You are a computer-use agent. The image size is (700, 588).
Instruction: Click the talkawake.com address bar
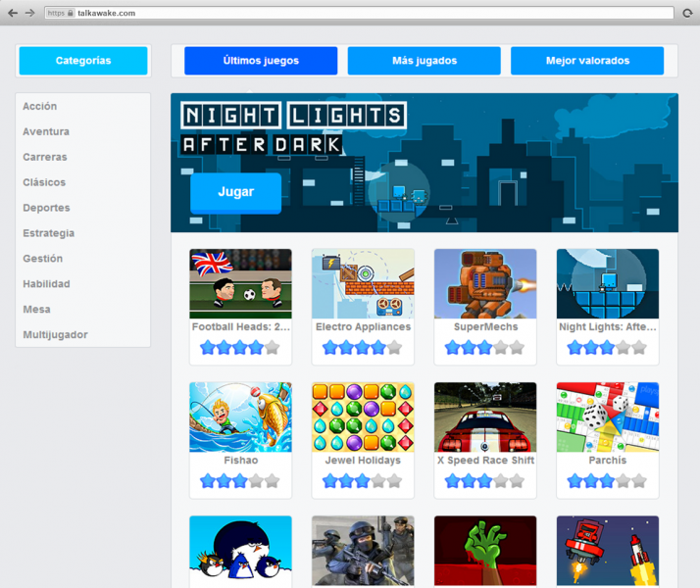click(353, 13)
